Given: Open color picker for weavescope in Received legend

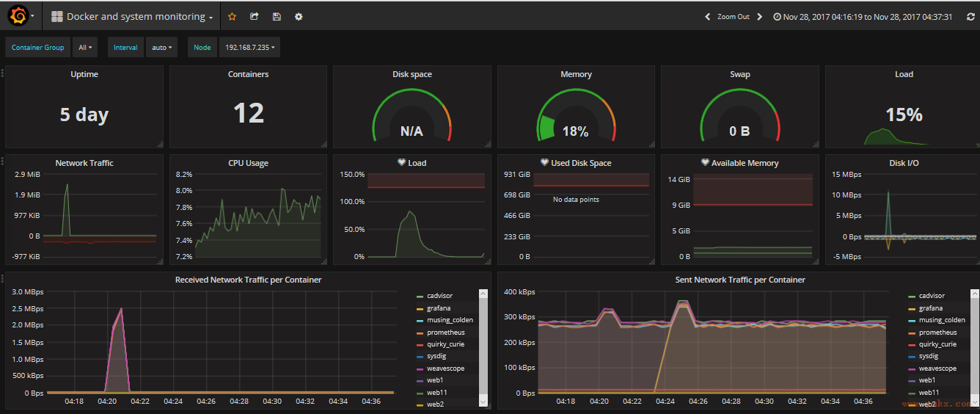Looking at the screenshot, I should pyautogui.click(x=420, y=369).
